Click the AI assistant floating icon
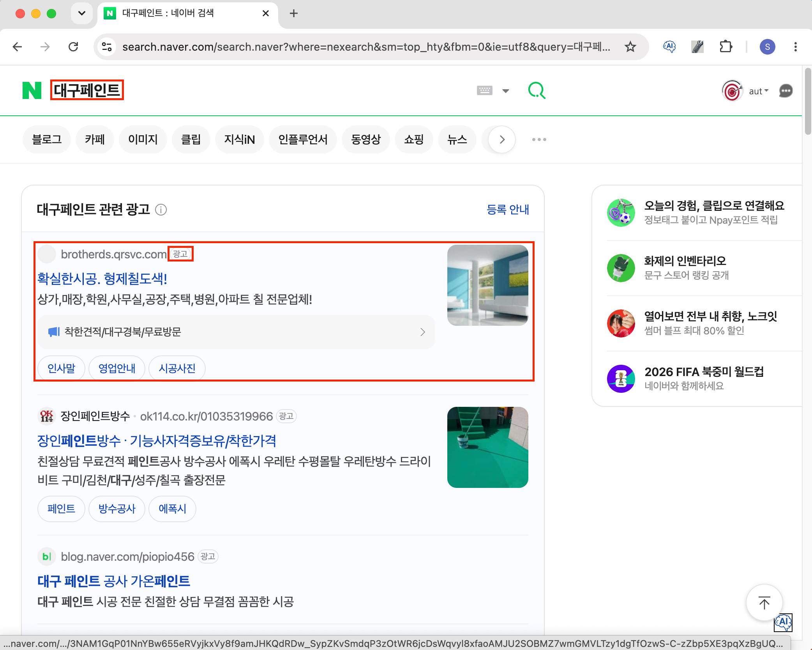 click(x=783, y=622)
